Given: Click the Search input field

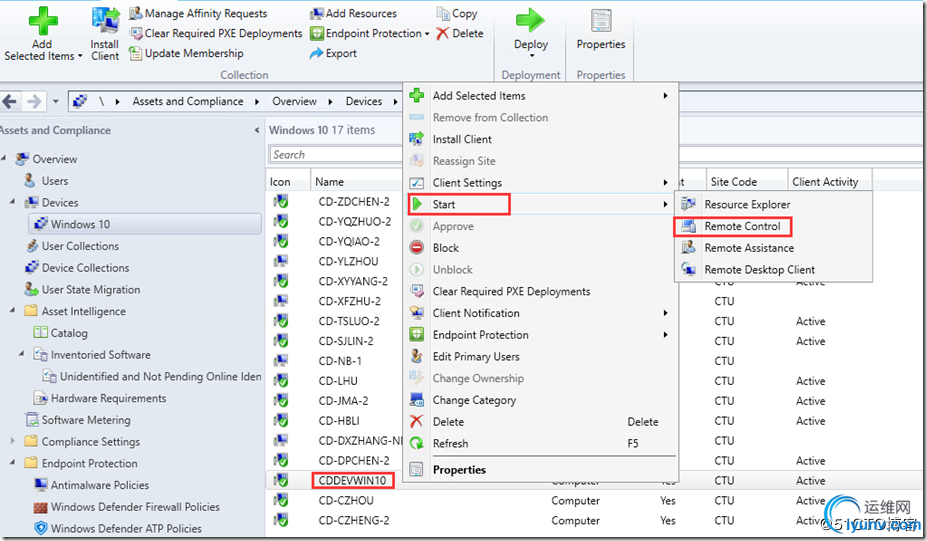Looking at the screenshot, I should pyautogui.click(x=336, y=155).
